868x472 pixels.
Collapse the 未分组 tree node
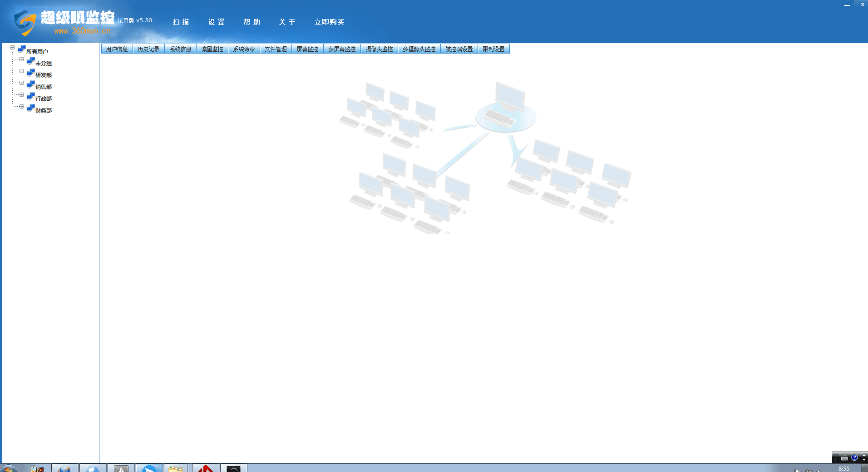coord(21,59)
